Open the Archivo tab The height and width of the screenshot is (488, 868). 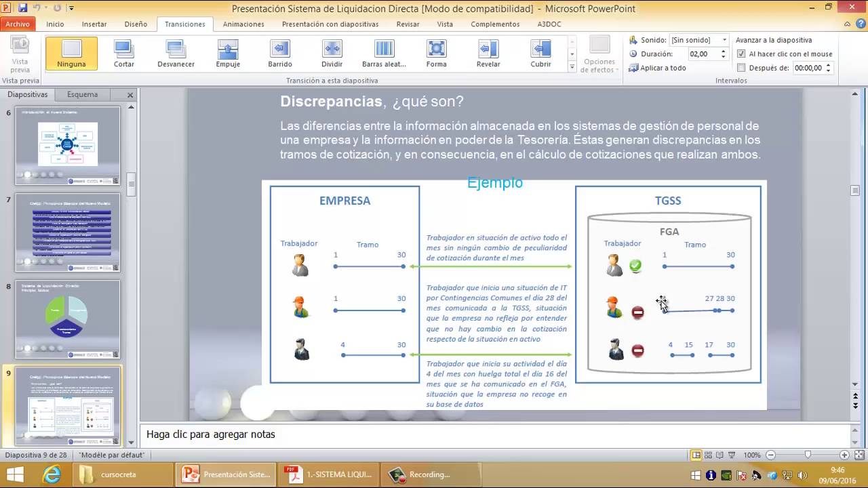(x=18, y=24)
